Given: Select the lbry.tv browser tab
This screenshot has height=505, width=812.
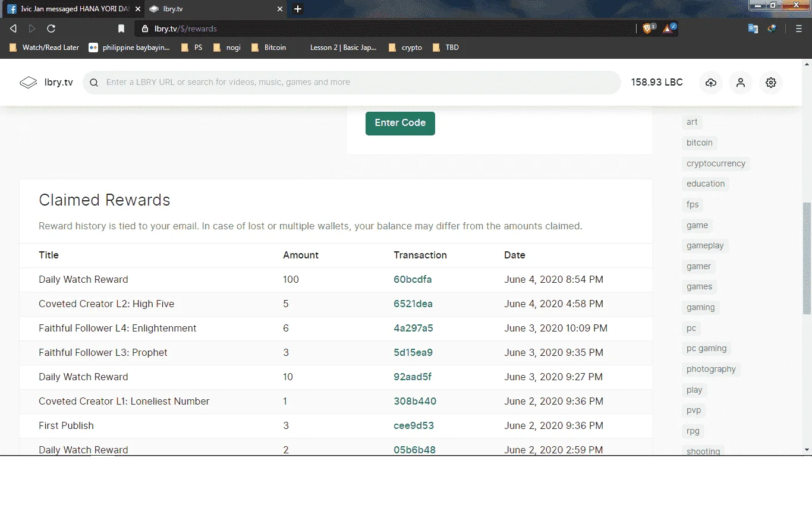Looking at the screenshot, I should [215, 9].
